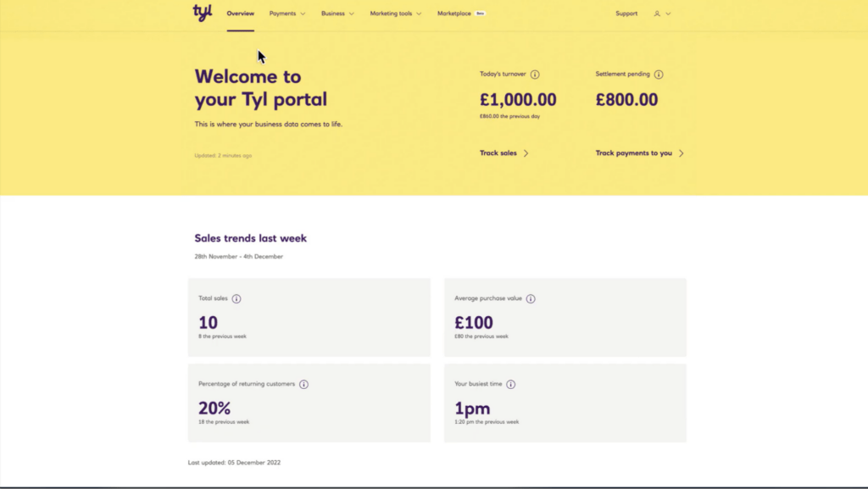Click the £800.00 settlement pending amount
This screenshot has height=489, width=868.
pos(626,99)
